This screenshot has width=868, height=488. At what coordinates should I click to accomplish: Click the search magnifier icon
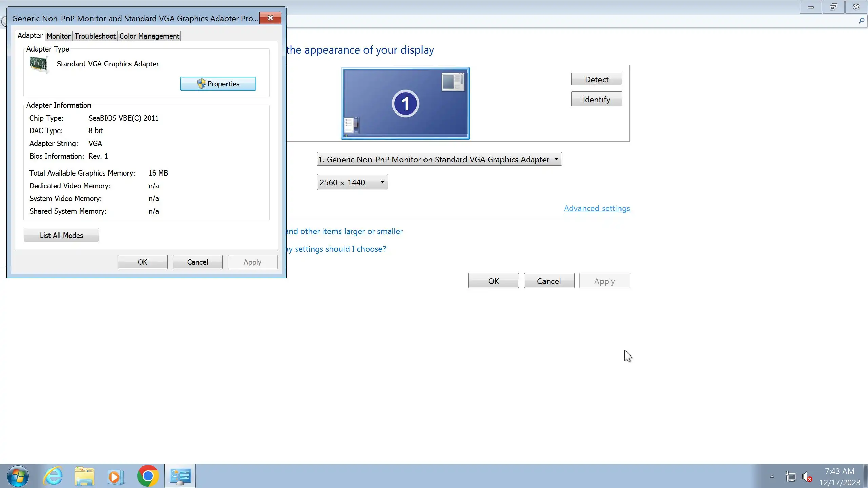click(x=861, y=21)
